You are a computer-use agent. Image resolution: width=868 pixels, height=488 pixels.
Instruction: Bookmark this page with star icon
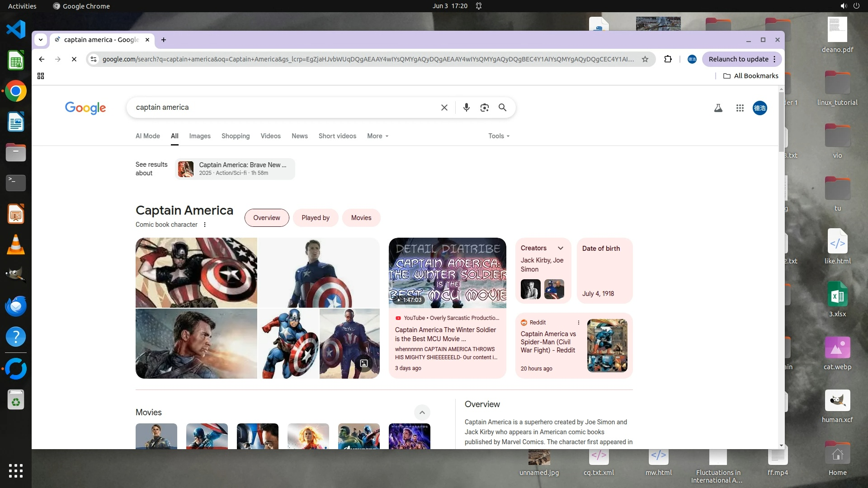pyautogui.click(x=645, y=59)
